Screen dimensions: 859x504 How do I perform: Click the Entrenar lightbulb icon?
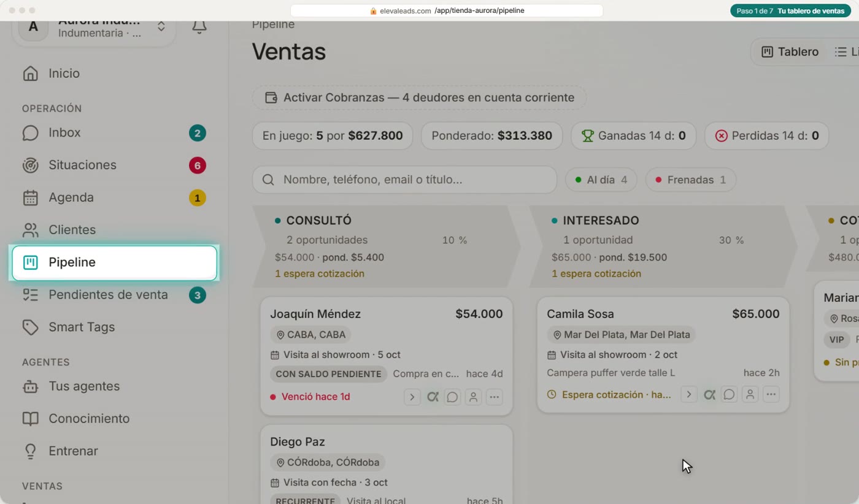pos(30,451)
